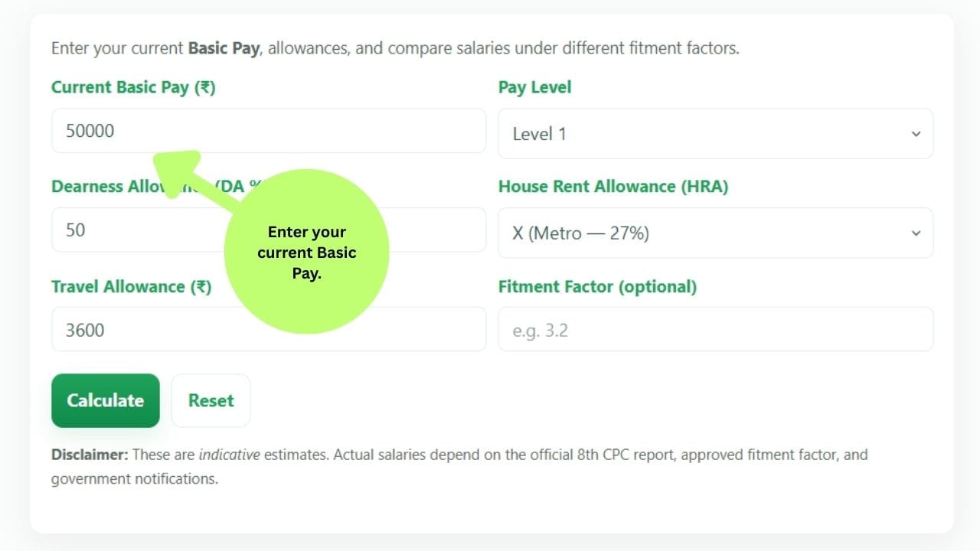
Task: Click the chevron arrow beside Level 1
Action: click(x=916, y=134)
